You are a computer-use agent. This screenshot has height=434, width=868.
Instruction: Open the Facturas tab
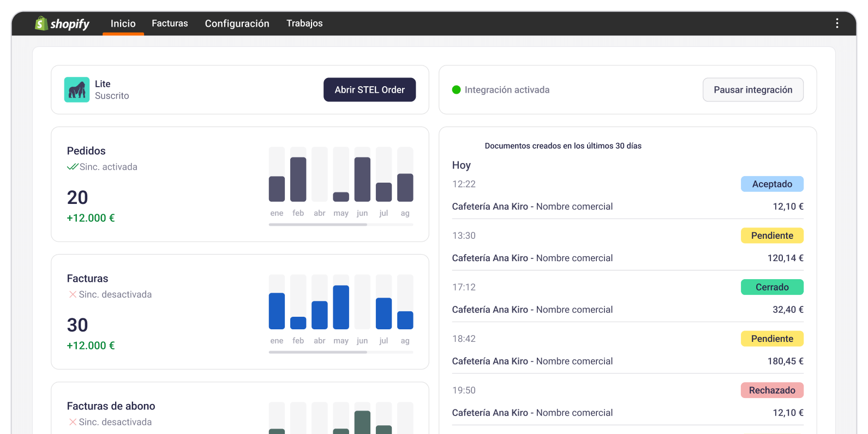pyautogui.click(x=170, y=23)
